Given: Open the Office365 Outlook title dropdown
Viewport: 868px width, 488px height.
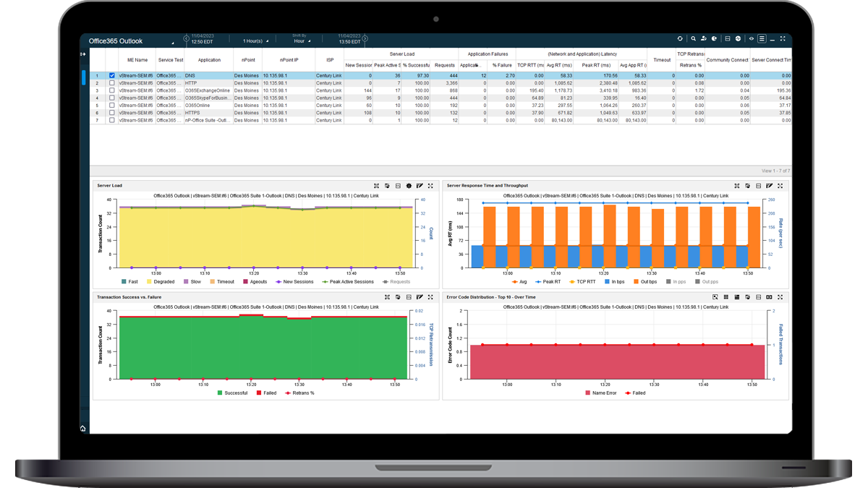Looking at the screenshot, I should (172, 43).
